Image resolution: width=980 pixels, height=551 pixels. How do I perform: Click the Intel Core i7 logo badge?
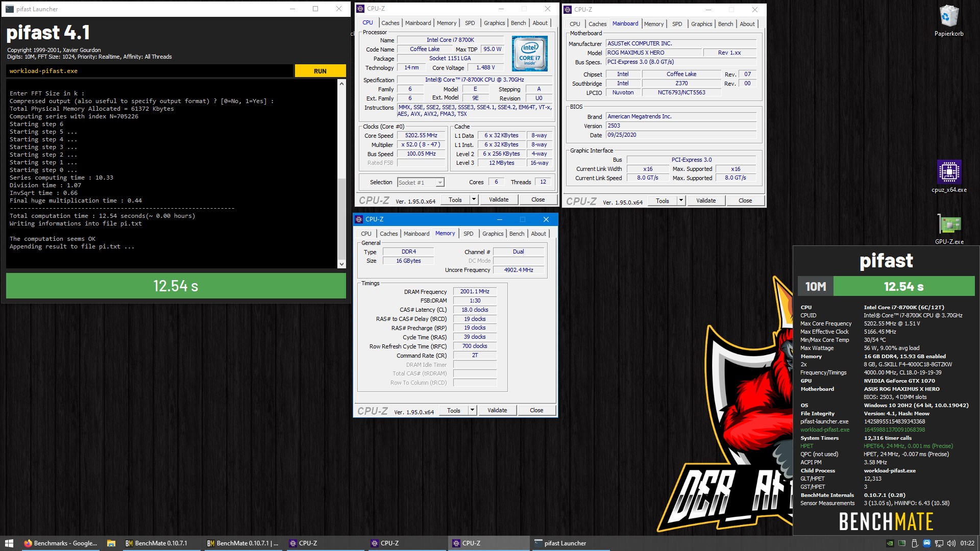click(529, 53)
